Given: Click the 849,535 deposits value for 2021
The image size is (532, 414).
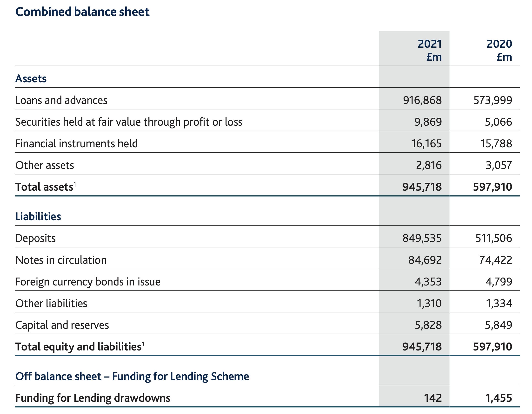Looking at the screenshot, I should [422, 238].
